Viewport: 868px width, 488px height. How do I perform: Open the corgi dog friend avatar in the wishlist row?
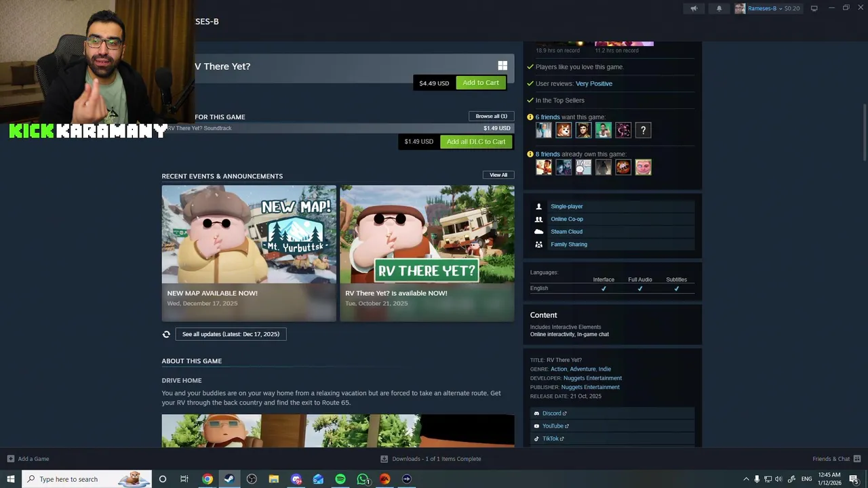564,130
